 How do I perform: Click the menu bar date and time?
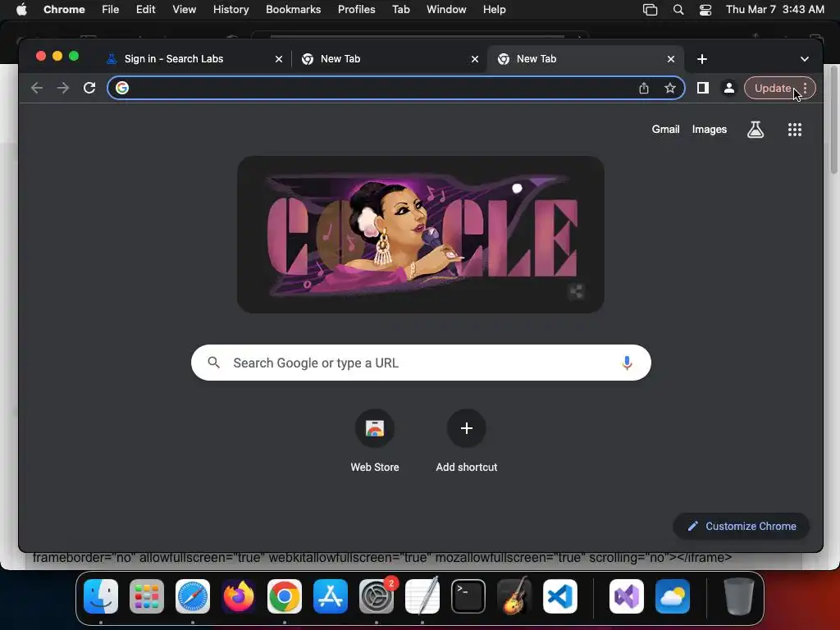(x=774, y=10)
